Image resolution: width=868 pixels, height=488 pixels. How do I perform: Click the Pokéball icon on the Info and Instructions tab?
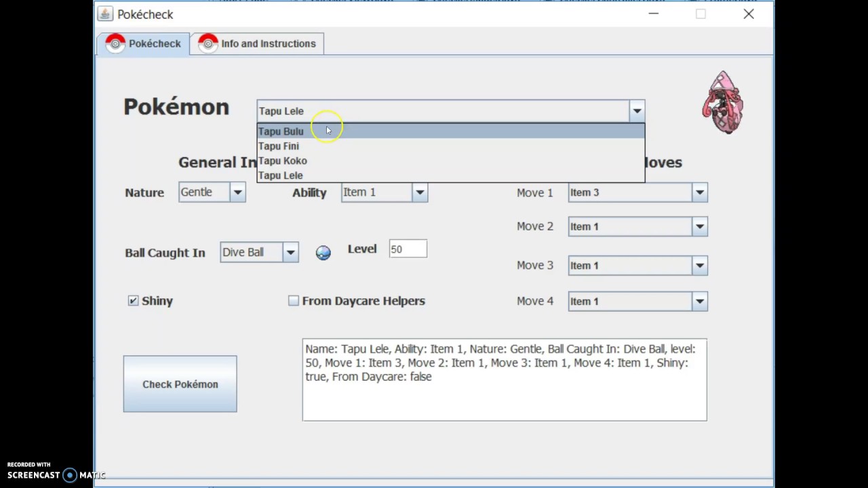[x=208, y=43]
